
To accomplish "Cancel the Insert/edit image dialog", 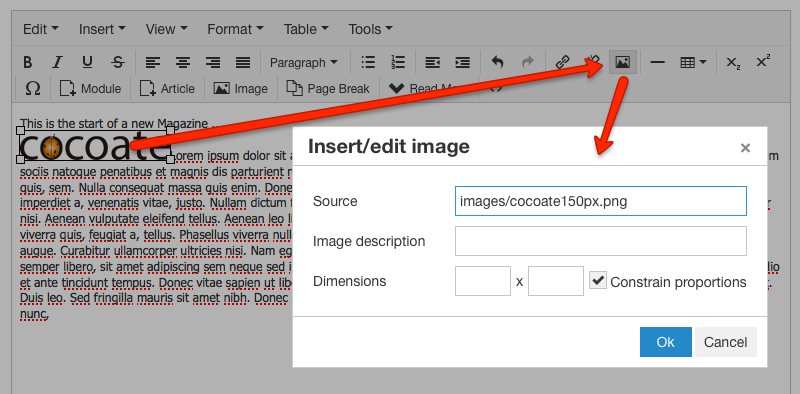I will click(726, 342).
